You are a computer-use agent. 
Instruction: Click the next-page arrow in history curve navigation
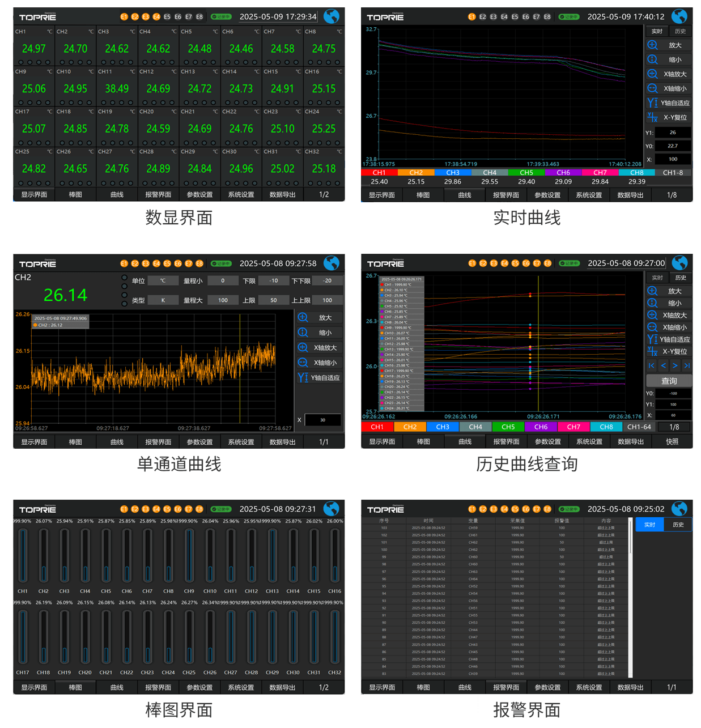pyautogui.click(x=674, y=365)
